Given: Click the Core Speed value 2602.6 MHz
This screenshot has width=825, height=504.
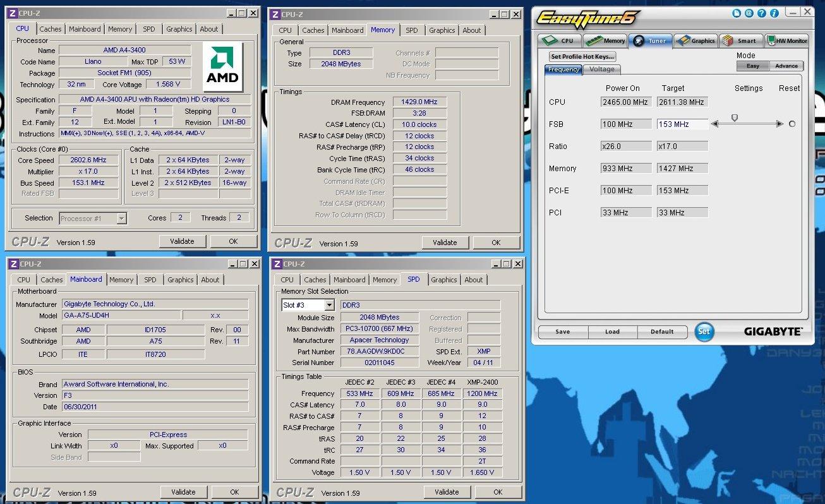Looking at the screenshot, I should tap(88, 160).
